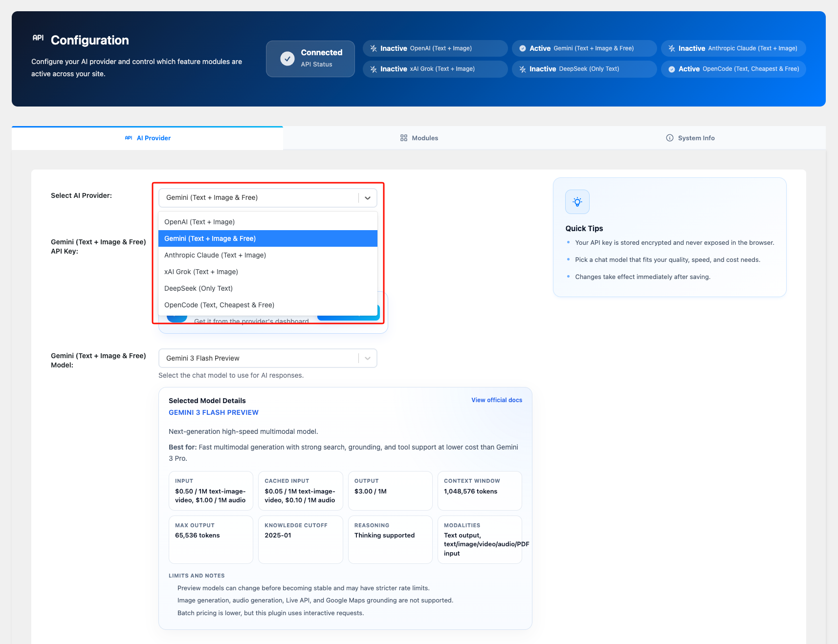
Task: Click the CACHED INPUT pricing card
Action: click(x=300, y=491)
